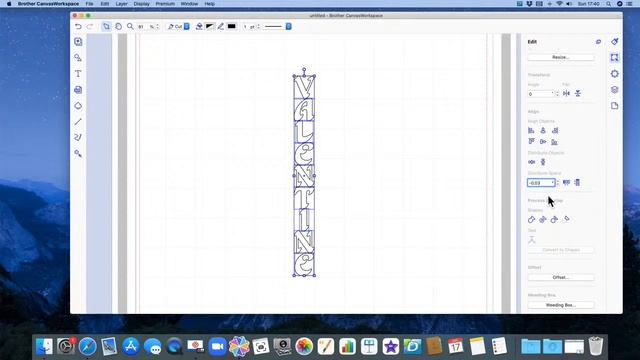Click the Subtract shapes icon
The height and width of the screenshot is (360, 640).
point(554,220)
